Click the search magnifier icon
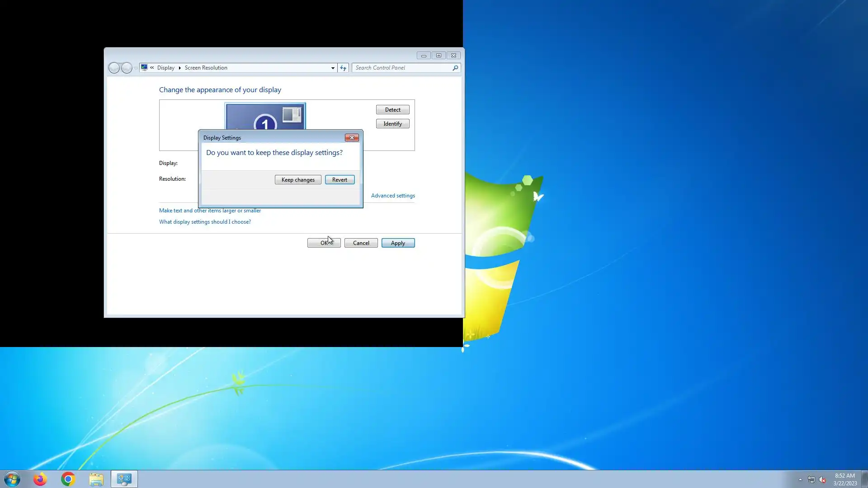 coord(455,68)
